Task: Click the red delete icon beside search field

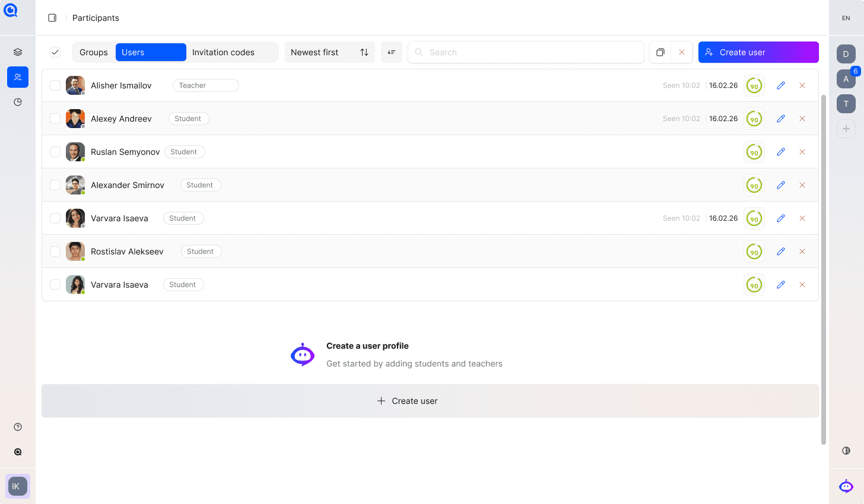Action: [x=682, y=52]
